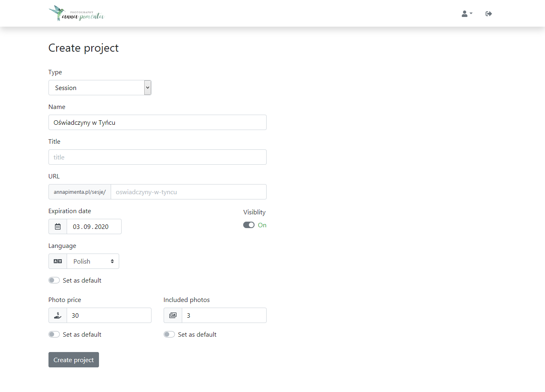Expand the caret next to user icon

click(x=471, y=14)
